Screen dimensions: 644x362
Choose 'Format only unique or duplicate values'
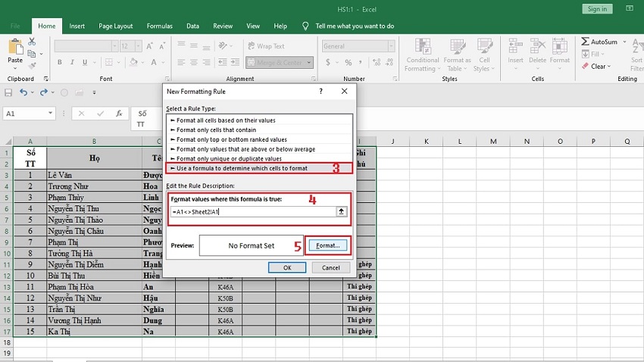tap(229, 158)
